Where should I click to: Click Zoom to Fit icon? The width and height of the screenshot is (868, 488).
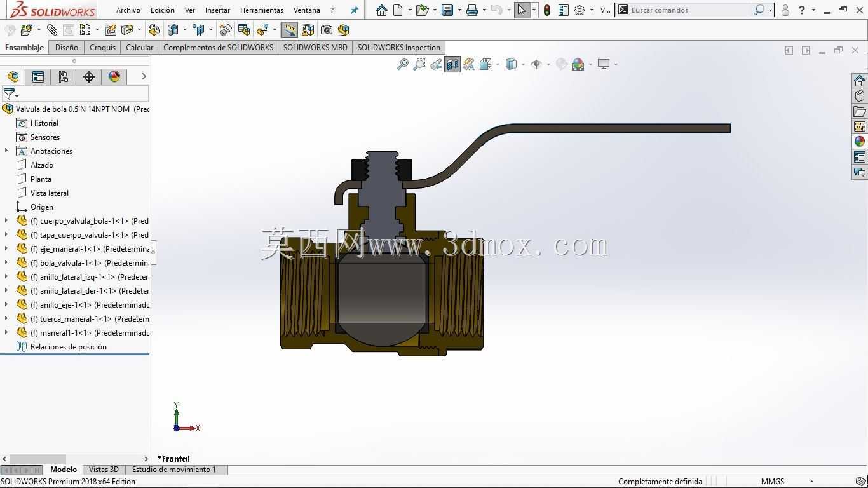(403, 64)
